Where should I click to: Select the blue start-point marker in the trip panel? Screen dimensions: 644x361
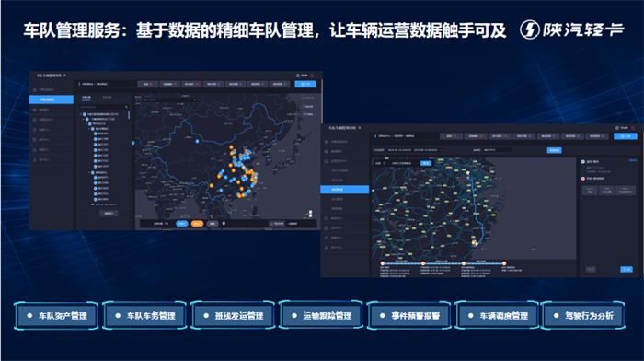583,161
